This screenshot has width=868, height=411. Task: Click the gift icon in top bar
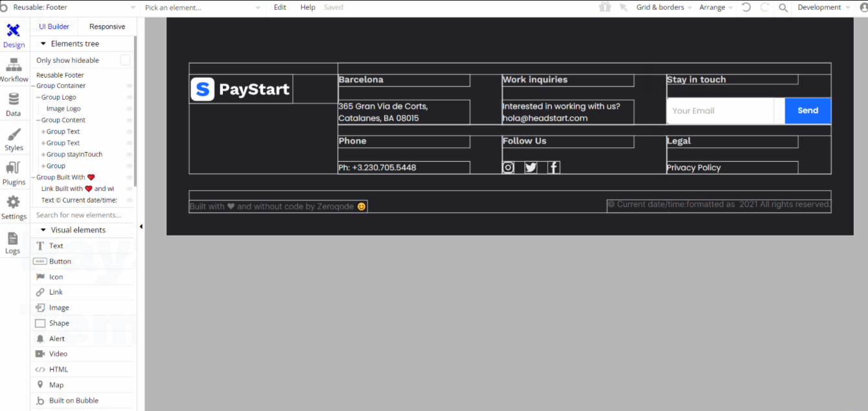click(605, 7)
